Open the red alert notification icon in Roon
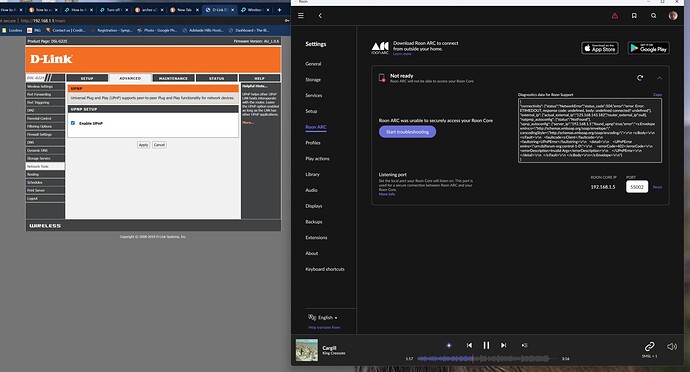 (x=615, y=16)
